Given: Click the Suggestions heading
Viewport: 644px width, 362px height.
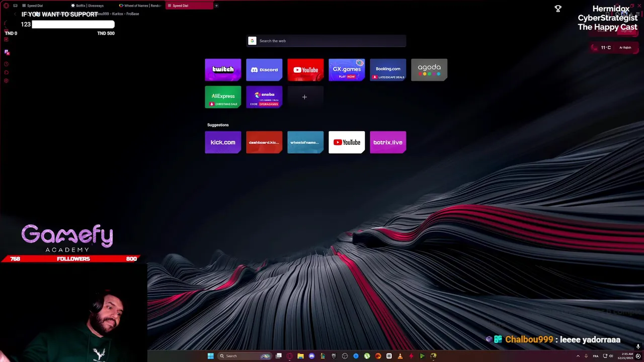Looking at the screenshot, I should pyautogui.click(x=218, y=125).
